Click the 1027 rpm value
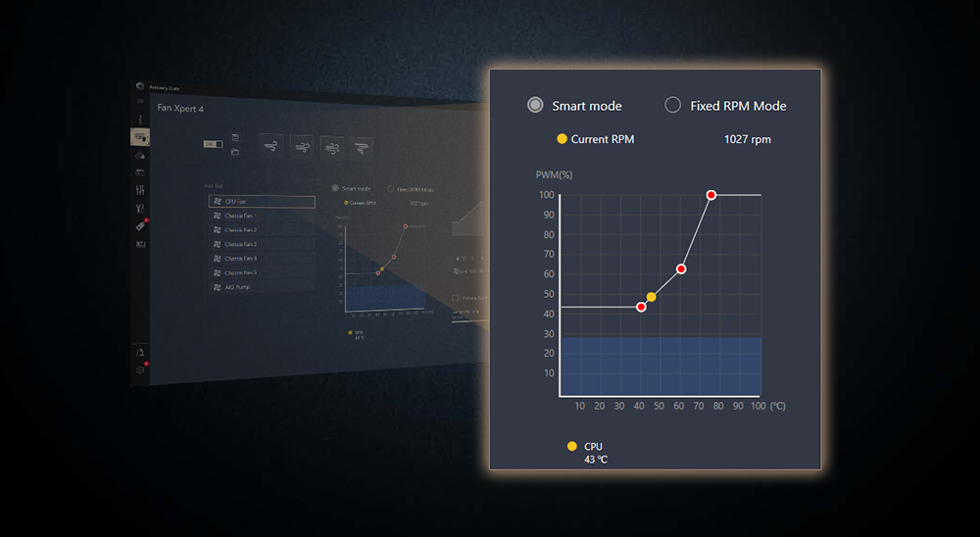 tap(748, 139)
